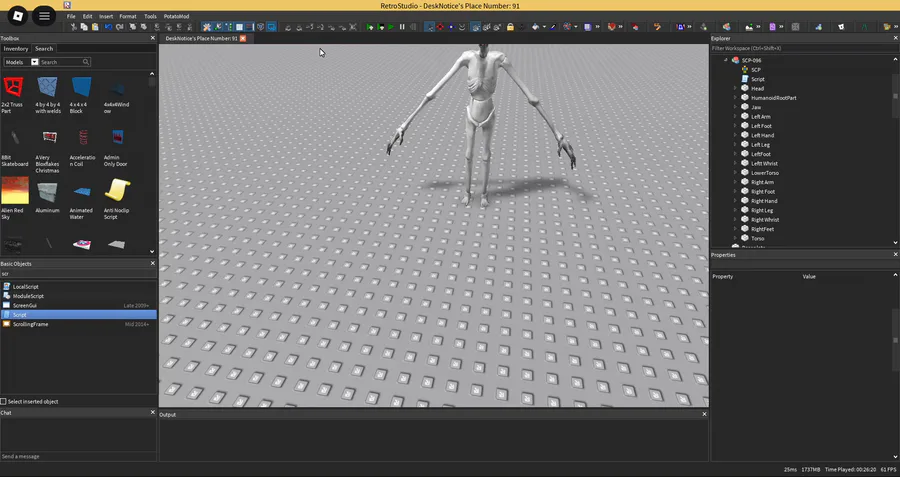Select the 4x4x4 Block model

pos(81,95)
